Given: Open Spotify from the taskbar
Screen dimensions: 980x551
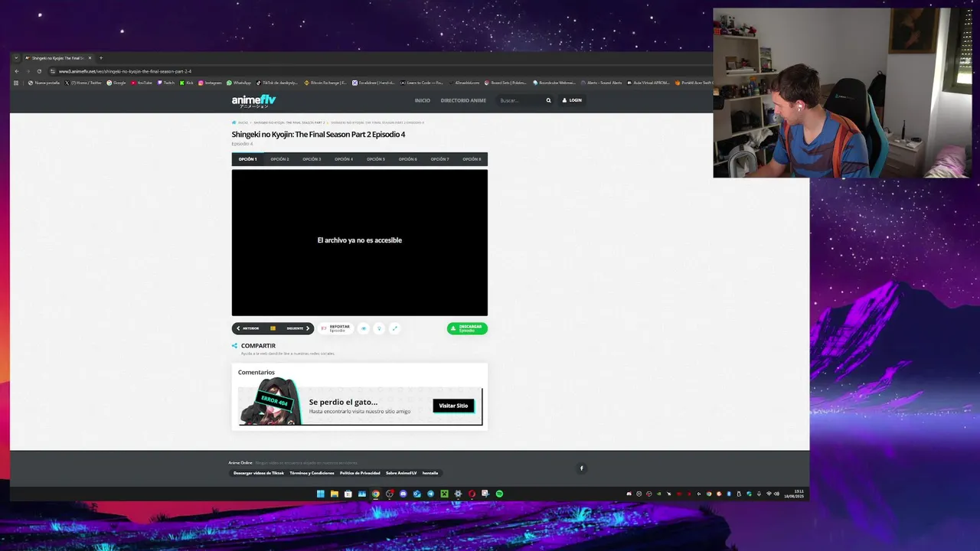Looking at the screenshot, I should pyautogui.click(x=499, y=494).
